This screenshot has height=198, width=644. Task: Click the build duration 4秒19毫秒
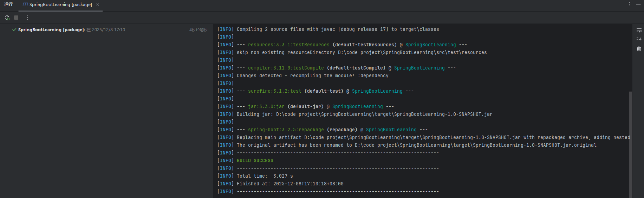tap(198, 30)
